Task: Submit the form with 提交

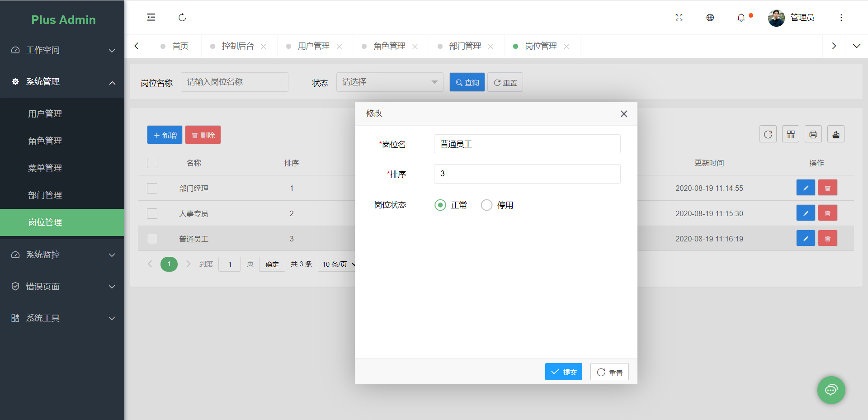Action: 563,372
